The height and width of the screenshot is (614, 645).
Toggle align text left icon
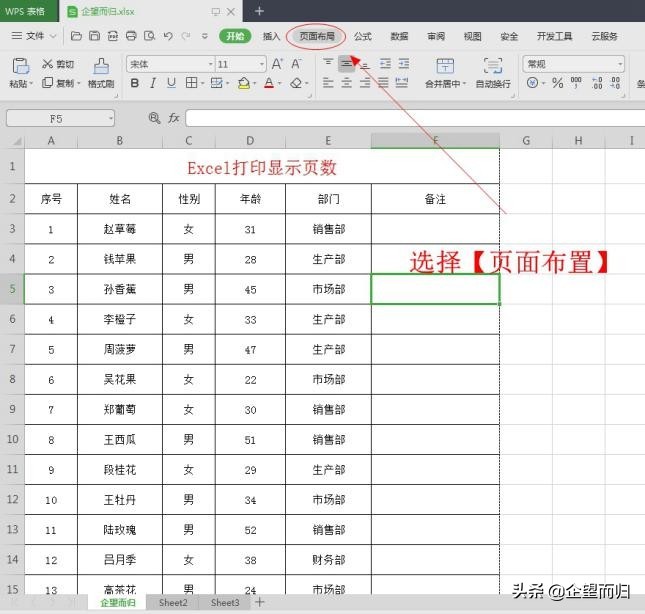point(328,83)
